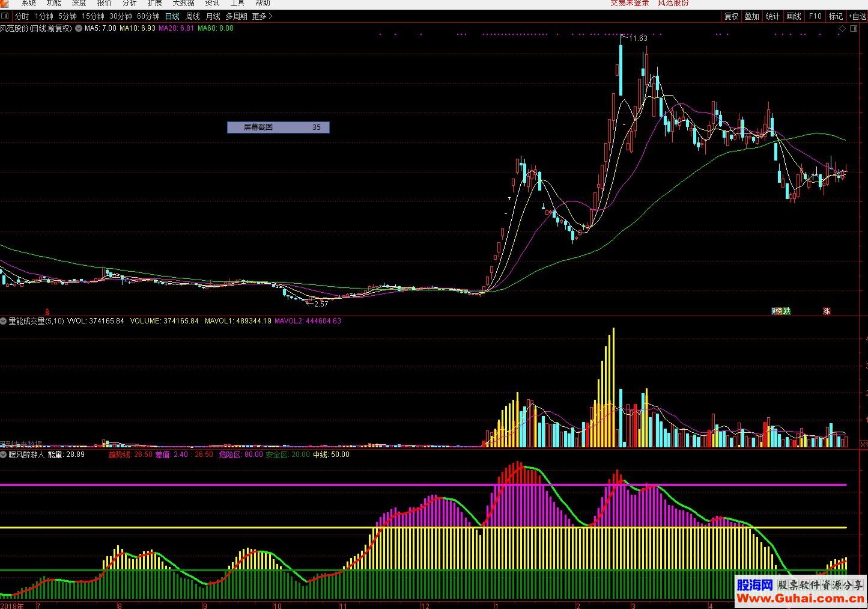Image resolution: width=868 pixels, height=609 pixels.
Task: Click the X1 scale label beside the volume pane
Action: 864,444
